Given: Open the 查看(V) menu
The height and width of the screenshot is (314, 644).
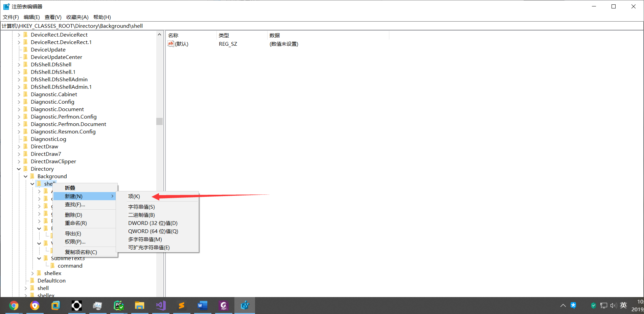Looking at the screenshot, I should coord(53,17).
